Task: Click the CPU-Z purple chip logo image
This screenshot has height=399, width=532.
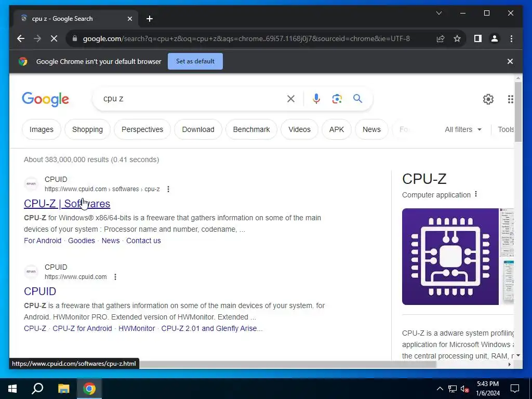Action: click(450, 257)
